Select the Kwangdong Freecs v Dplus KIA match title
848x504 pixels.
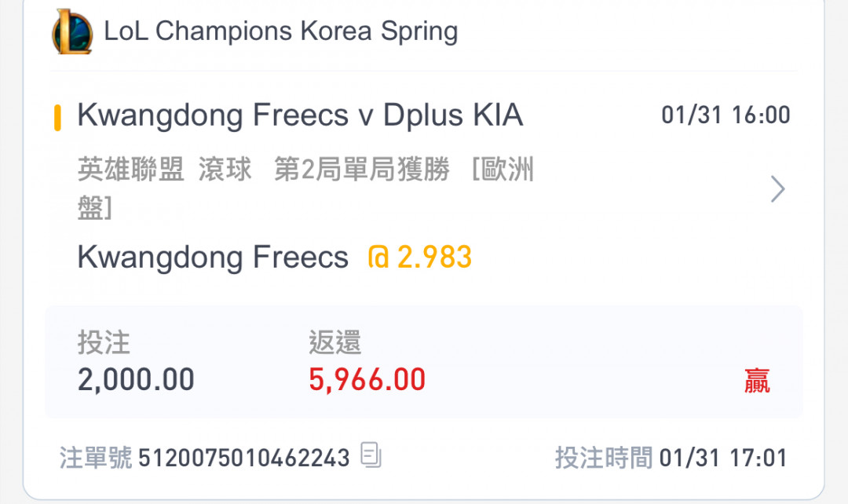click(300, 116)
